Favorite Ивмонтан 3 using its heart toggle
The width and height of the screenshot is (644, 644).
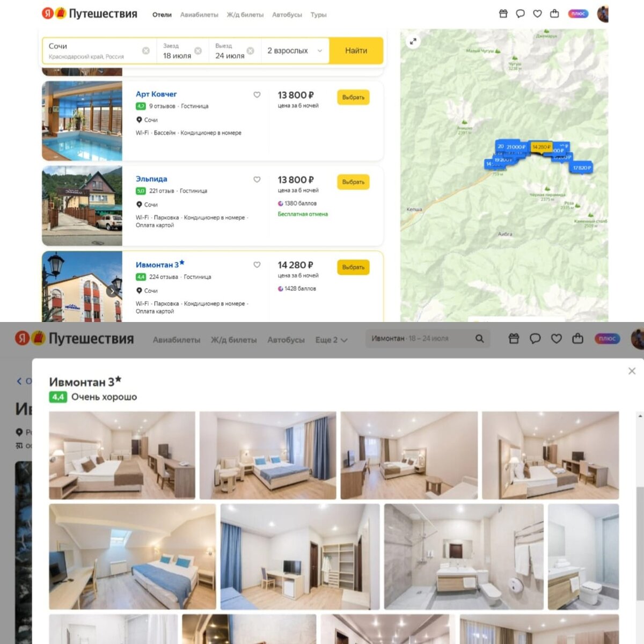[257, 265]
